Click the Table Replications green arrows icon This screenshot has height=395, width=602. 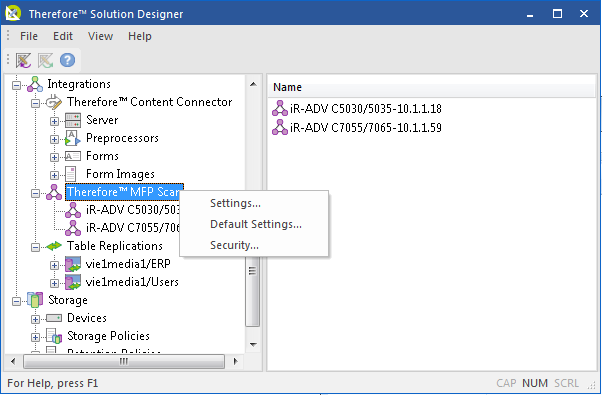tap(54, 246)
